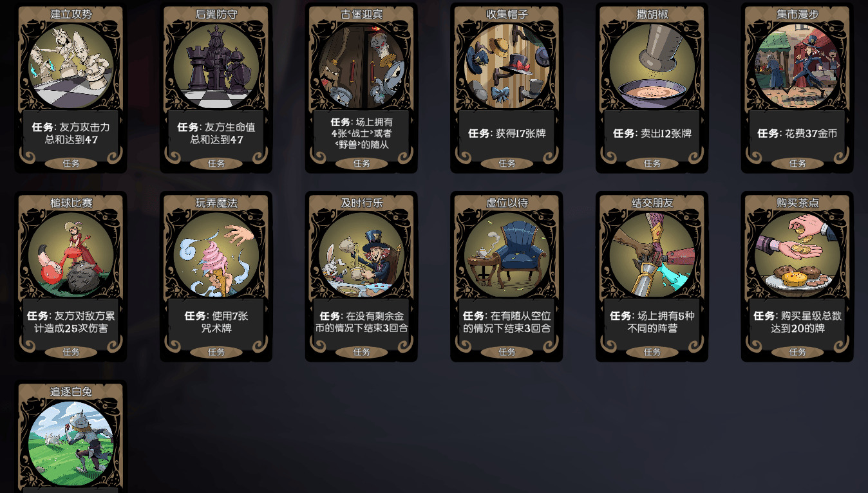Viewport: 868px width, 493px height.
Task: Pick the 购买茶点 coins and pastries art
Action: coord(798,255)
